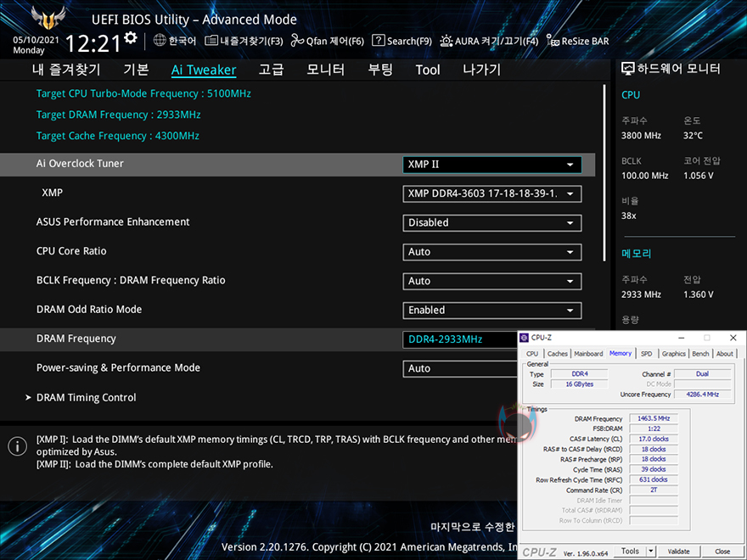Open the XMP profile dropdown
Screen dimensions: 747x560
(x=492, y=193)
